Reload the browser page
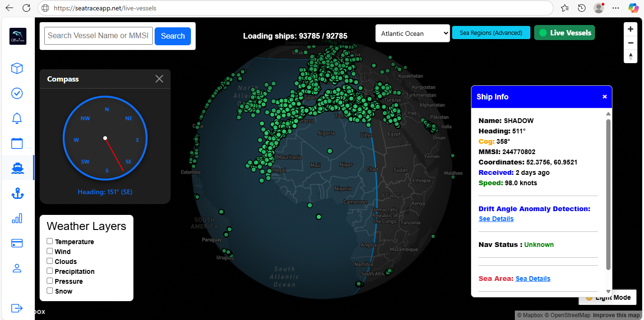This screenshot has width=644, height=320. 26,8
